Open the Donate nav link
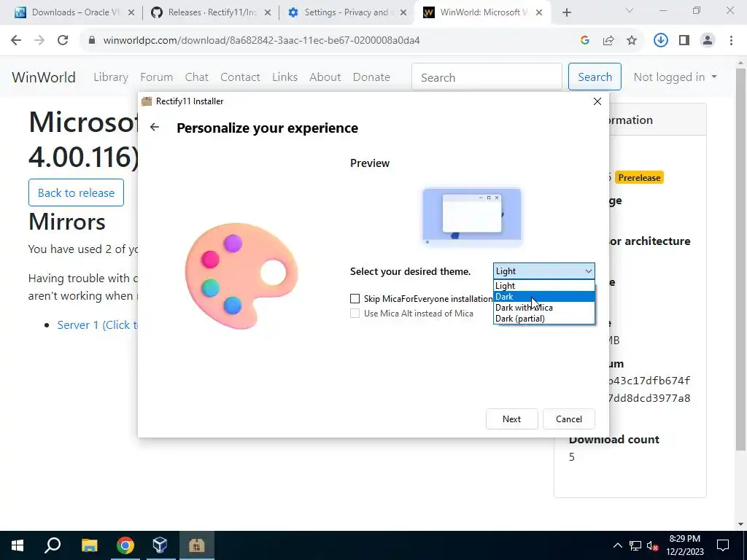The width and height of the screenshot is (747, 560). pos(371,77)
